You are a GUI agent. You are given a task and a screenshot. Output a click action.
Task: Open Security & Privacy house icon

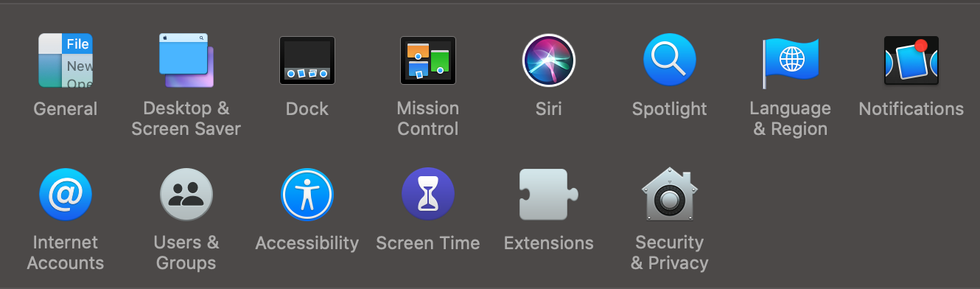670,195
